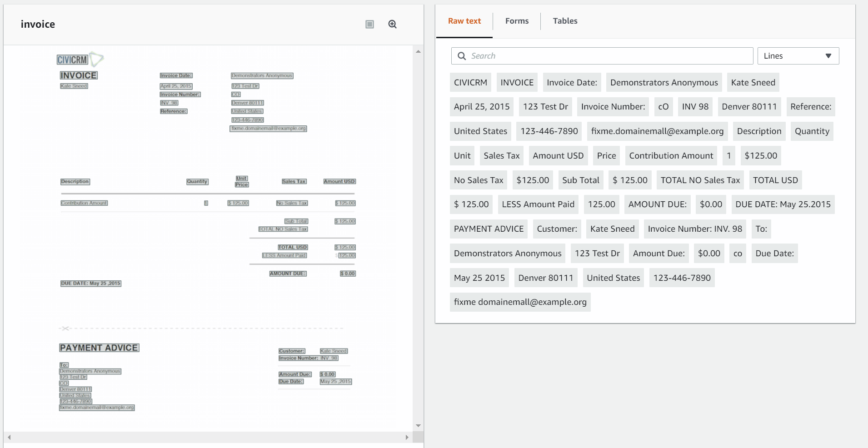868x448 pixels.
Task: Select the 'AMOUNT DUE:' uppercase chip
Action: [x=657, y=204]
